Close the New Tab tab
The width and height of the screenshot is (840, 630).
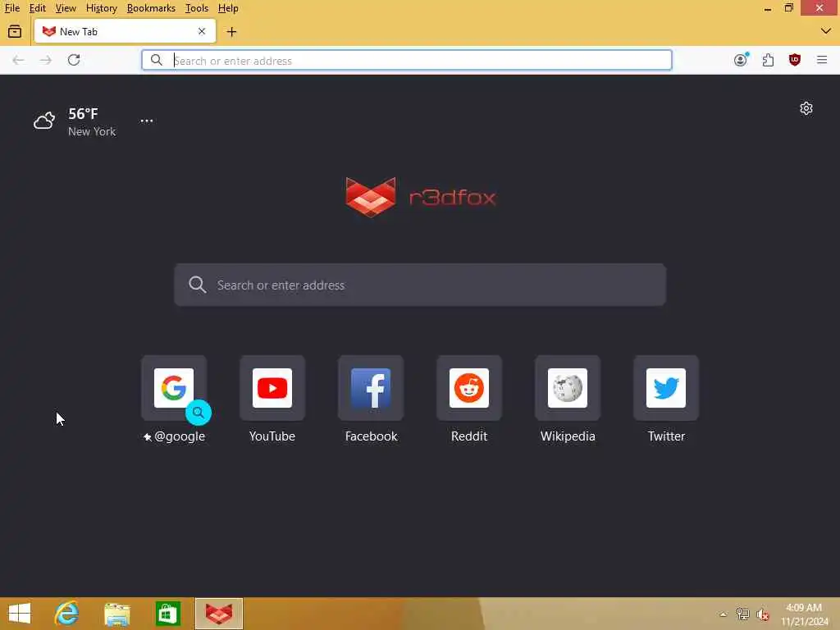click(202, 32)
